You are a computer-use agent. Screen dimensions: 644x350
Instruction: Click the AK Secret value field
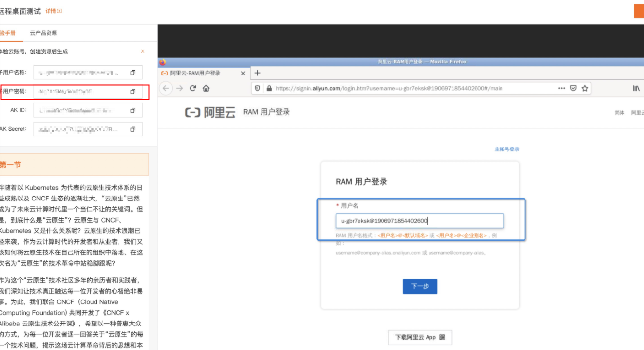tap(88, 129)
